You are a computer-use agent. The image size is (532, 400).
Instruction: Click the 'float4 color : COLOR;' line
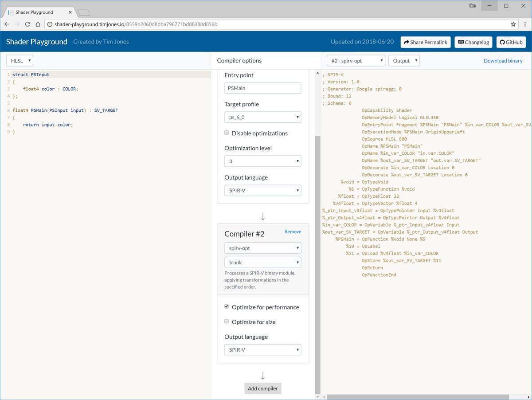tap(51, 89)
